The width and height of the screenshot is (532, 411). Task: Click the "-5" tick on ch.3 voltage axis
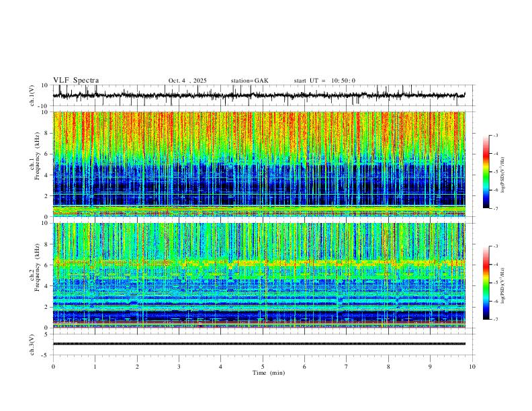click(46, 355)
